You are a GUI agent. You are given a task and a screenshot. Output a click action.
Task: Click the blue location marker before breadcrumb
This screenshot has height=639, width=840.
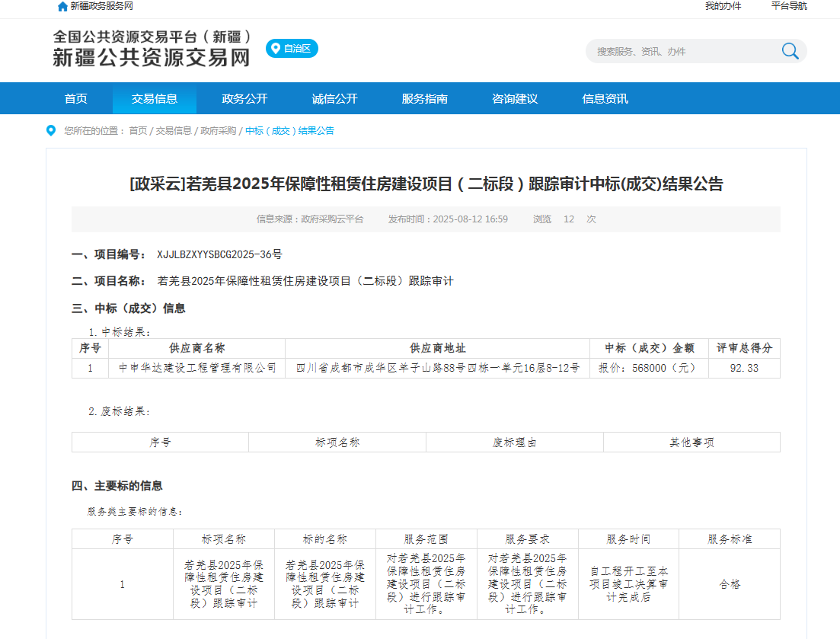(51, 130)
